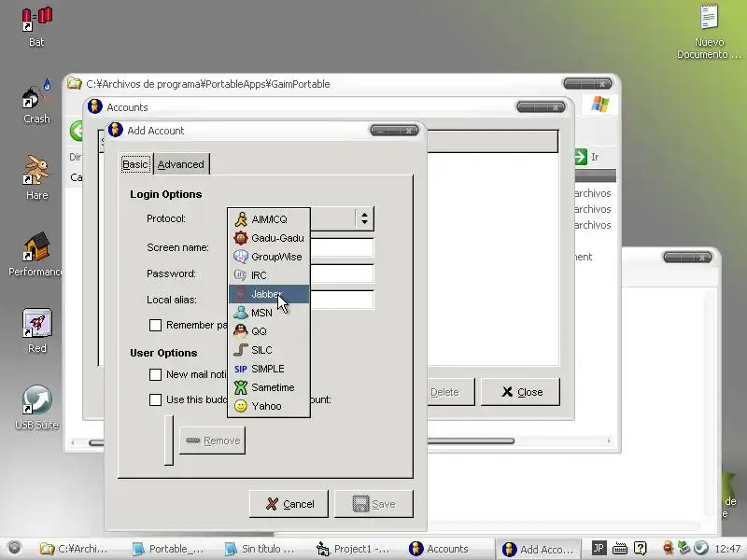The width and height of the screenshot is (747, 560).
Task: Switch to C:\Archi... taskbar button
Action: [x=74, y=549]
